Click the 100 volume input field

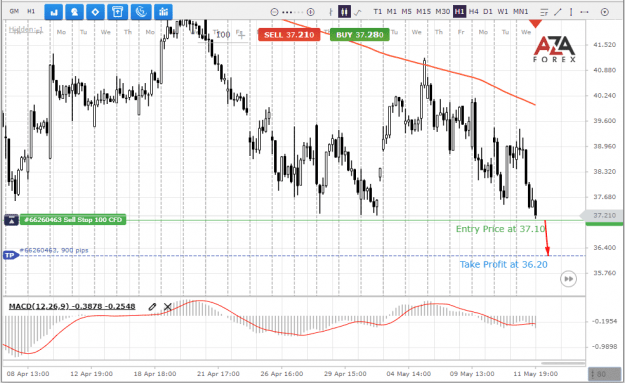(223, 35)
